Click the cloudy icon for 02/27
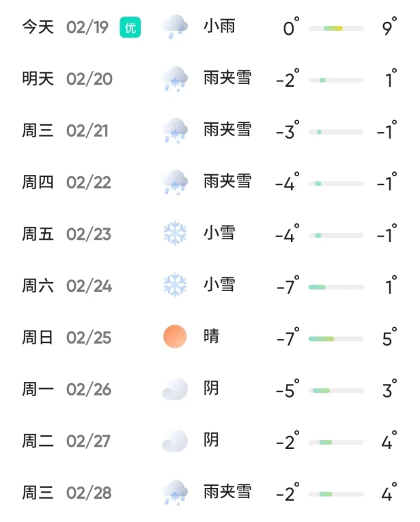 tap(175, 441)
